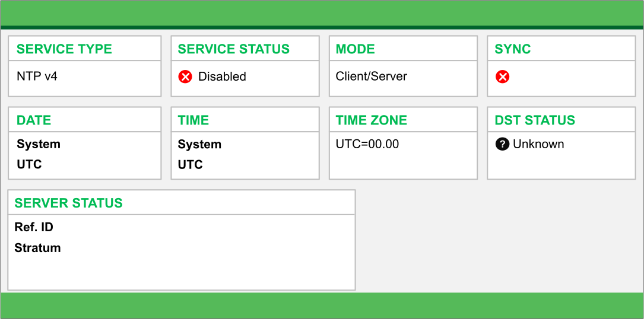The width and height of the screenshot is (644, 319).
Task: Click the Unknown DST status text
Action: [538, 144]
